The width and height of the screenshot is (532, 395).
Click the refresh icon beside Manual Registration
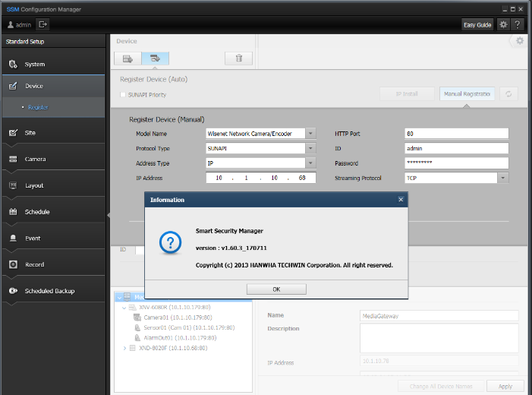(x=508, y=94)
